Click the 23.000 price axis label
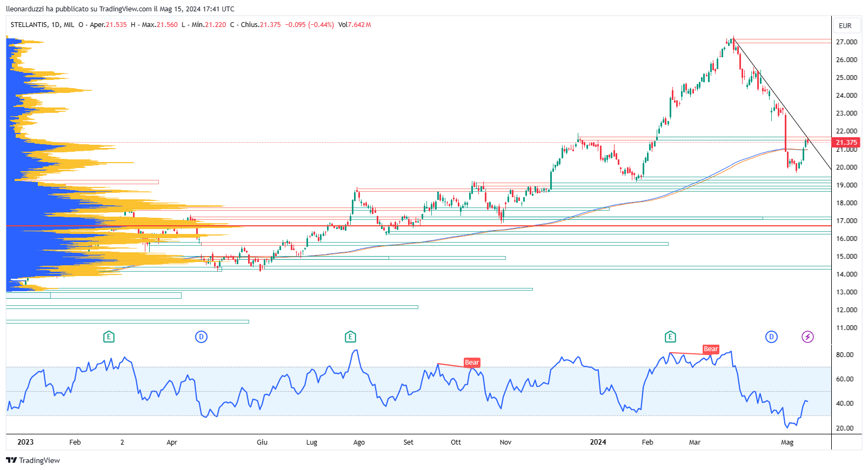The image size is (868, 470). coord(846,113)
